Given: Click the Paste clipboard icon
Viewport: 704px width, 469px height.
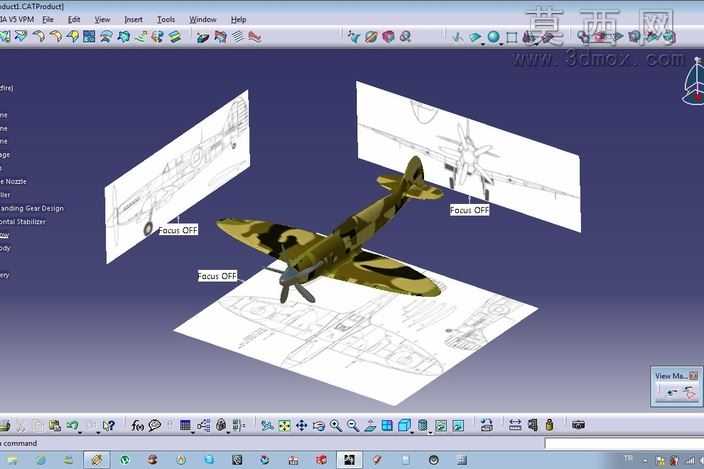Looking at the screenshot, I should [55, 425].
